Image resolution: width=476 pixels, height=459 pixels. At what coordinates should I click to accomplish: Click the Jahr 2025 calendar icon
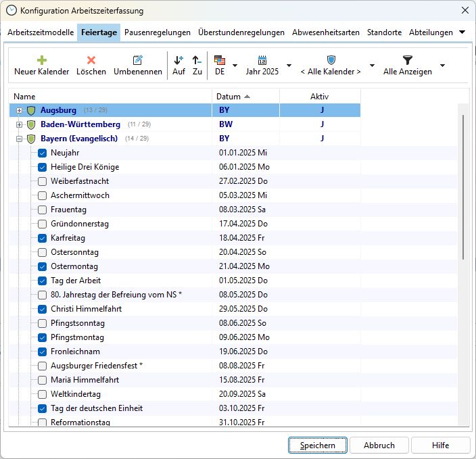[262, 60]
